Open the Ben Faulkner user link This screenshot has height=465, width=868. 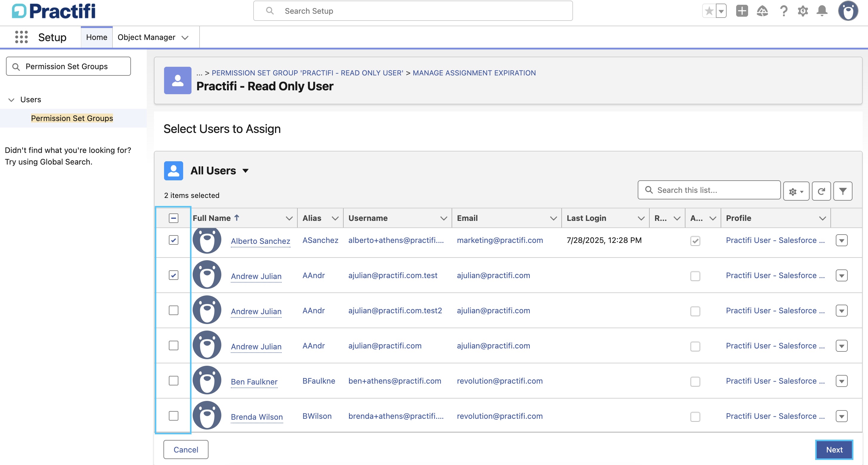254,382
